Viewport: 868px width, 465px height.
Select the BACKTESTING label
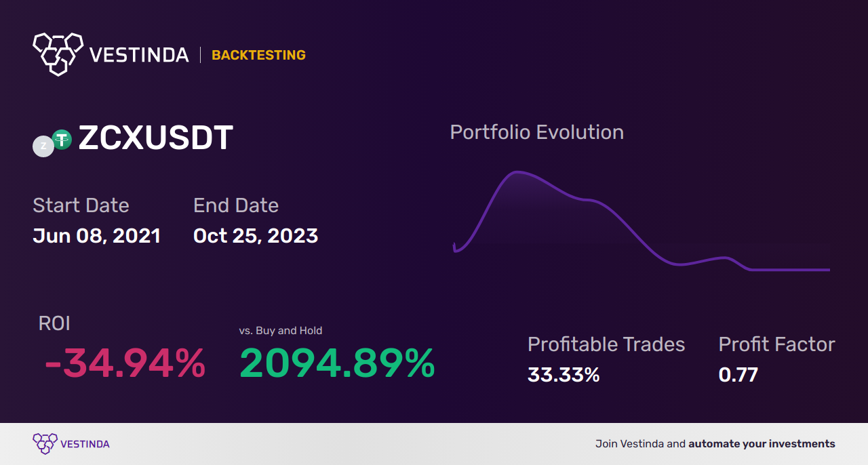(x=258, y=56)
